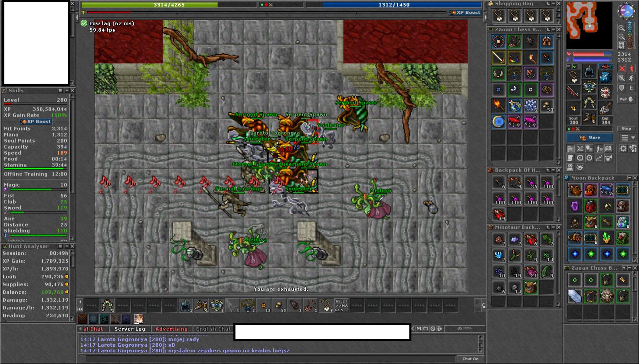Open the Skills panel menu

click(x=60, y=91)
